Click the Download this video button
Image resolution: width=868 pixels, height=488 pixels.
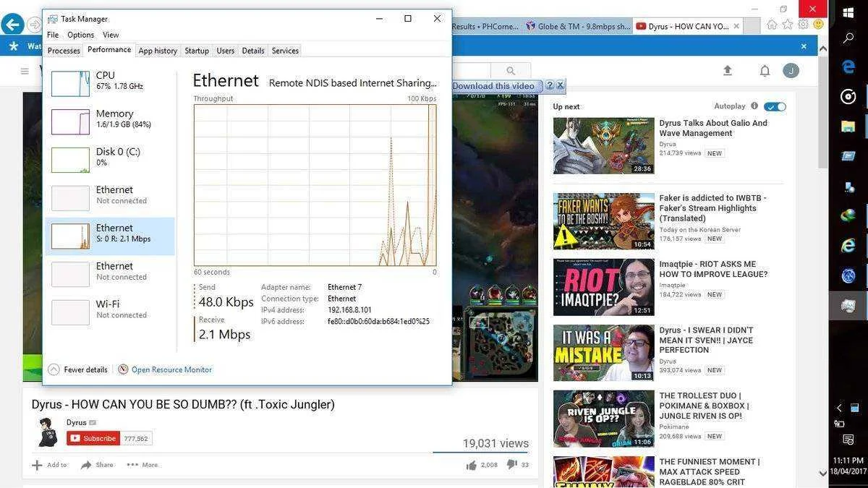[497, 85]
